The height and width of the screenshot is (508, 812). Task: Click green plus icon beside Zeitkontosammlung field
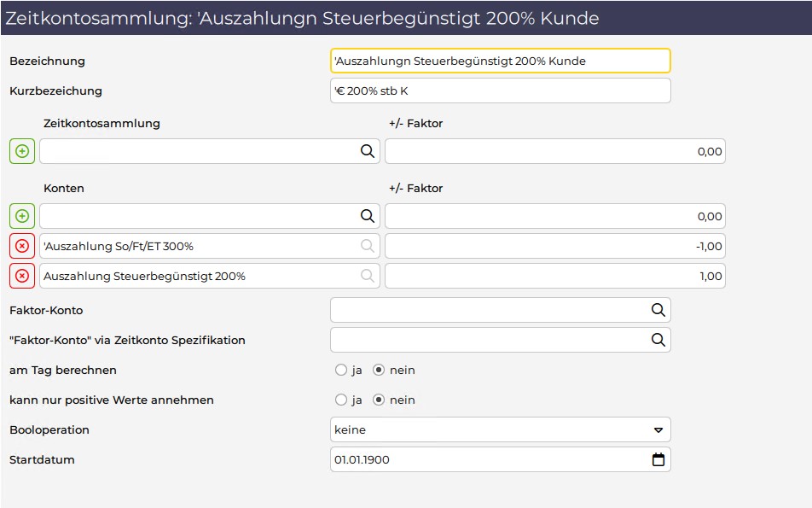pyautogui.click(x=22, y=151)
